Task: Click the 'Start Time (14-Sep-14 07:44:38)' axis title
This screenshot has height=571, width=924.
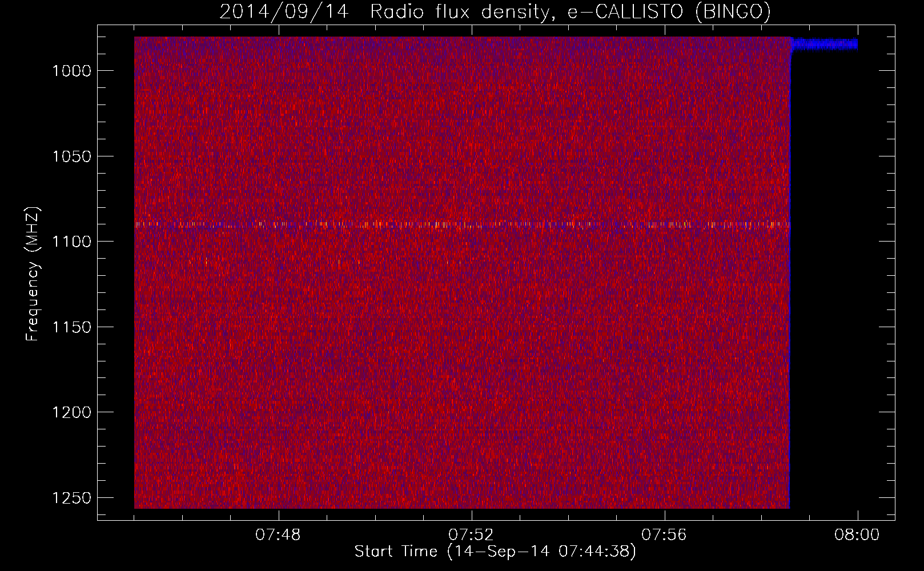Action: click(x=495, y=552)
